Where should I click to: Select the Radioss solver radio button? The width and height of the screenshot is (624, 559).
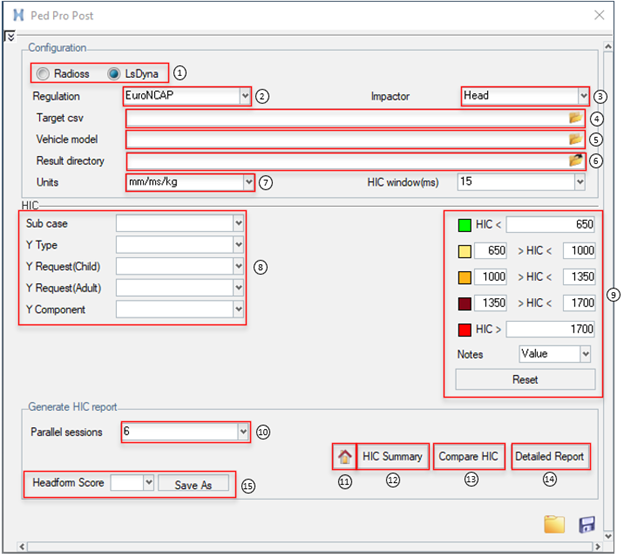tap(43, 74)
